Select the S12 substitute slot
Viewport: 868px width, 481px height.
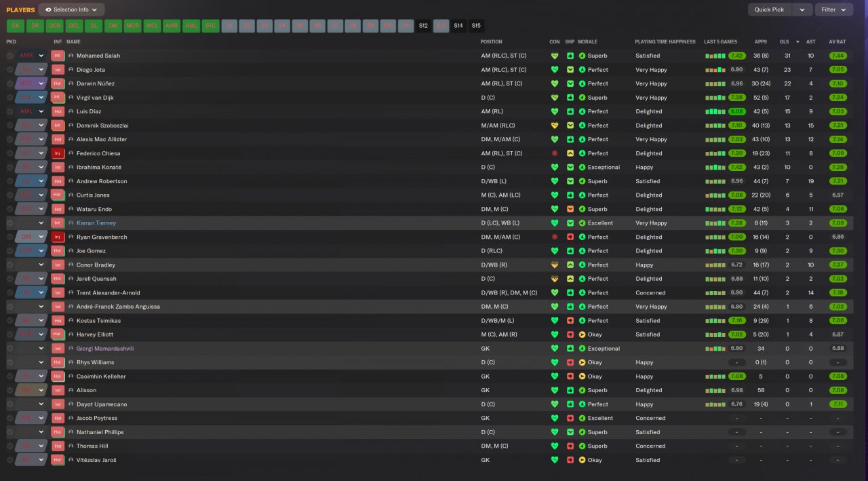[x=423, y=26]
